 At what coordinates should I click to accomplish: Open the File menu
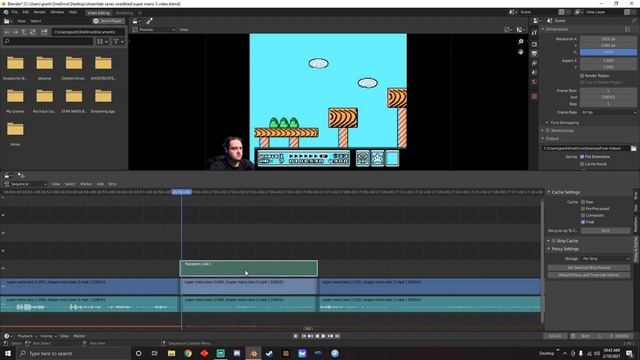(x=15, y=12)
